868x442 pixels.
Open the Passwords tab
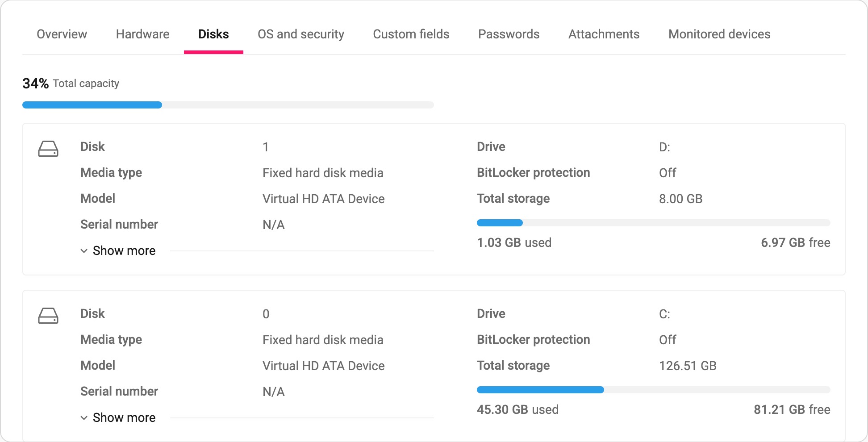pyautogui.click(x=509, y=34)
